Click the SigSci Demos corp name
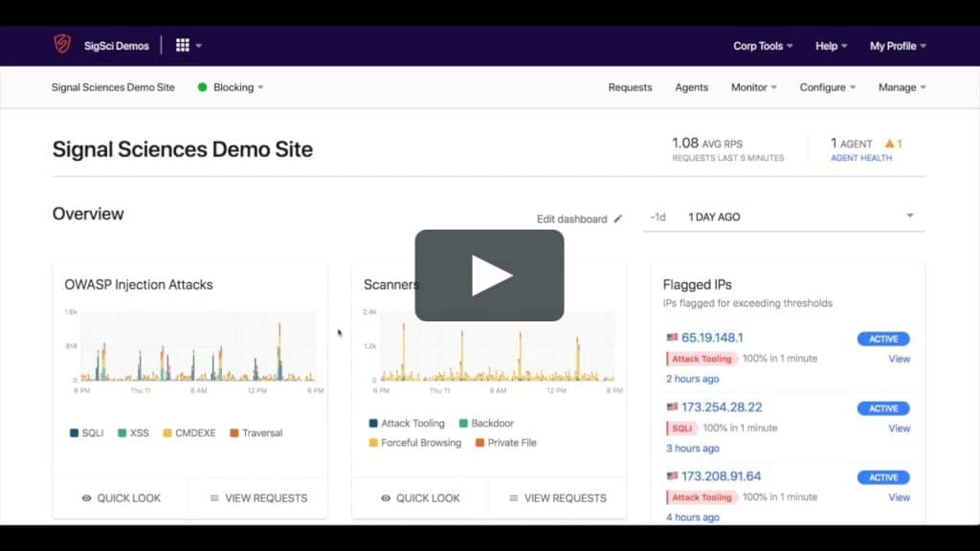 [x=116, y=46]
